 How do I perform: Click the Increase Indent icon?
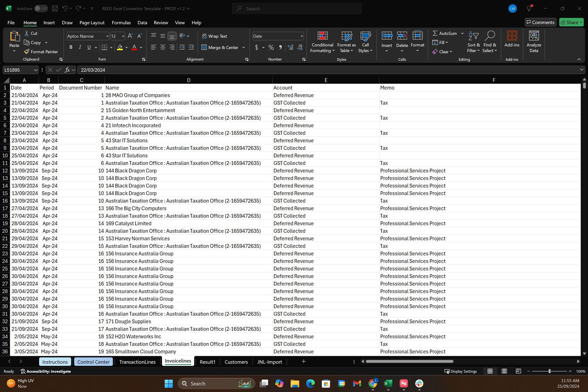pyautogui.click(x=191, y=48)
